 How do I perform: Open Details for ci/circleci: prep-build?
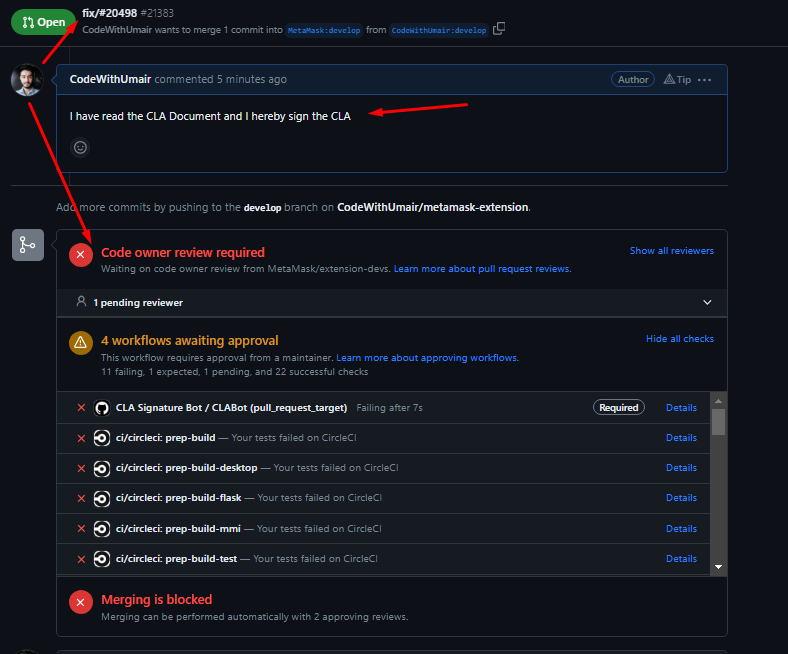[x=681, y=438]
